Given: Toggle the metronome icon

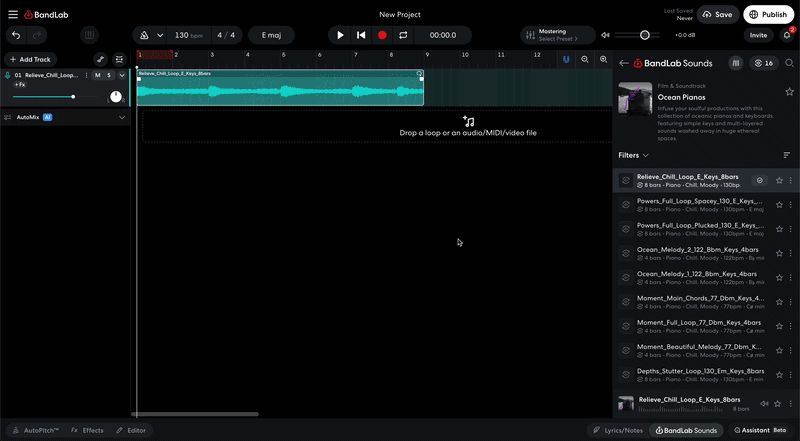Looking at the screenshot, I should click(x=144, y=35).
